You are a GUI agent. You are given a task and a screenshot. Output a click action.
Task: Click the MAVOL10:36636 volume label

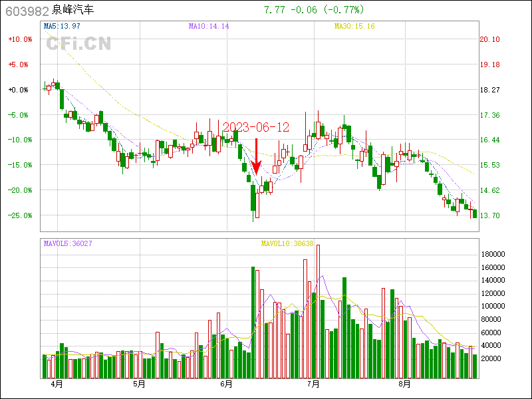coord(287,243)
